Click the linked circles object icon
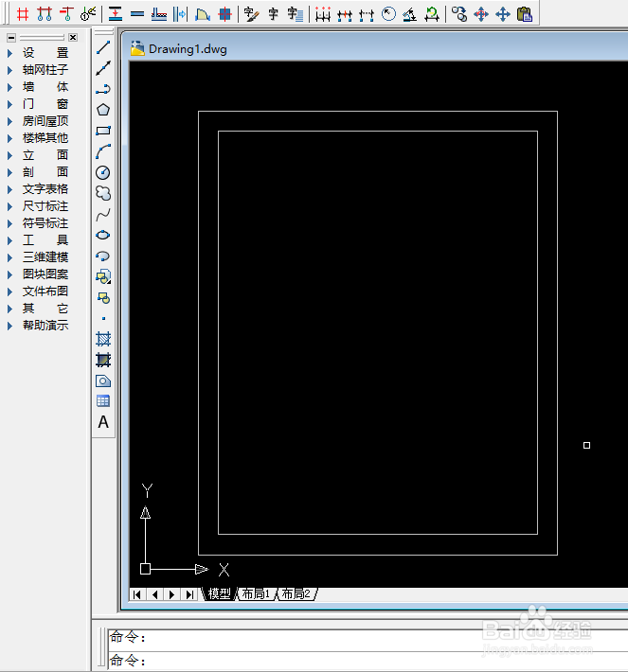The width and height of the screenshot is (628, 672). (x=459, y=14)
